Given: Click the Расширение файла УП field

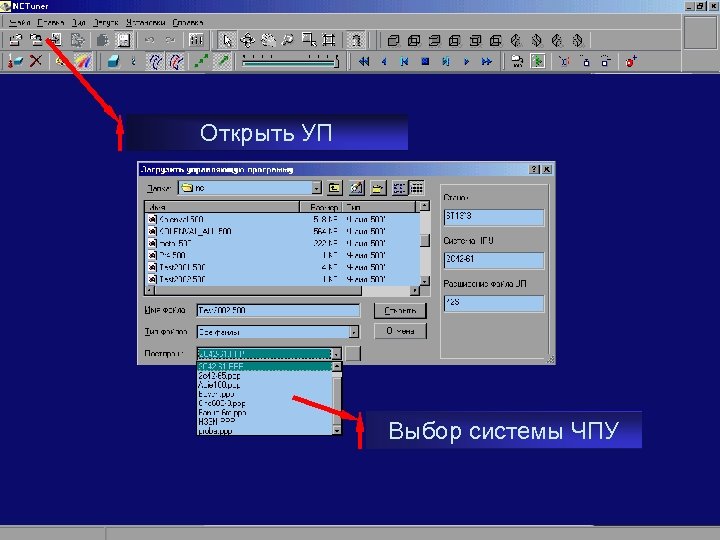Looking at the screenshot, I should coord(494,304).
